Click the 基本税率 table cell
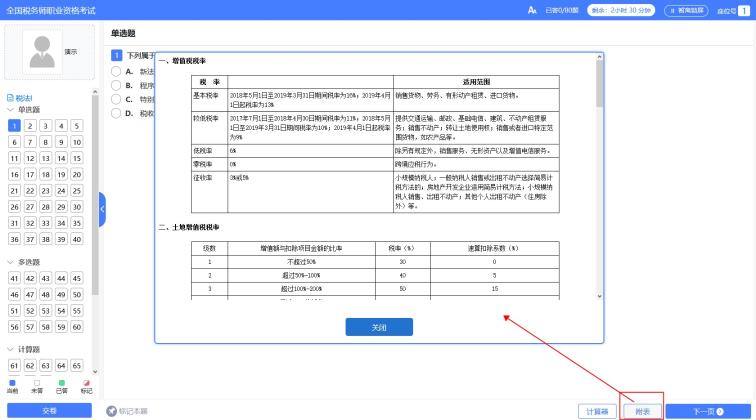Screen dimensions: 756x420 [x=209, y=100]
